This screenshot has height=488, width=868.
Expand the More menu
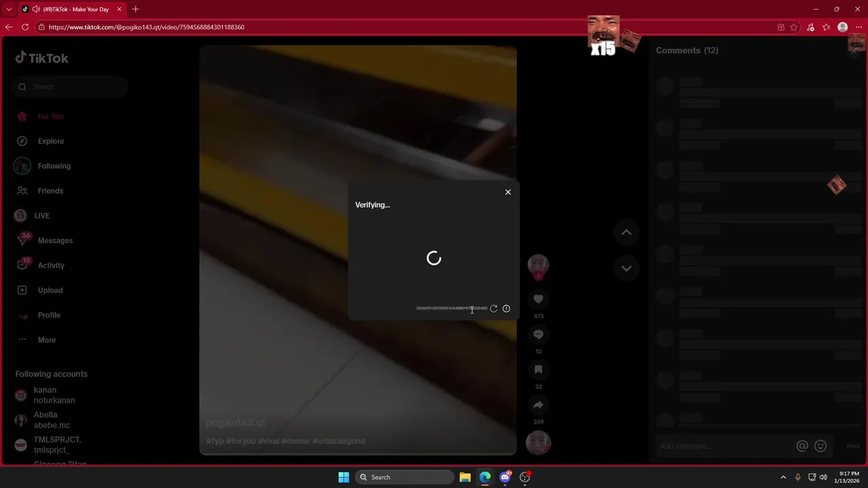pos(47,340)
